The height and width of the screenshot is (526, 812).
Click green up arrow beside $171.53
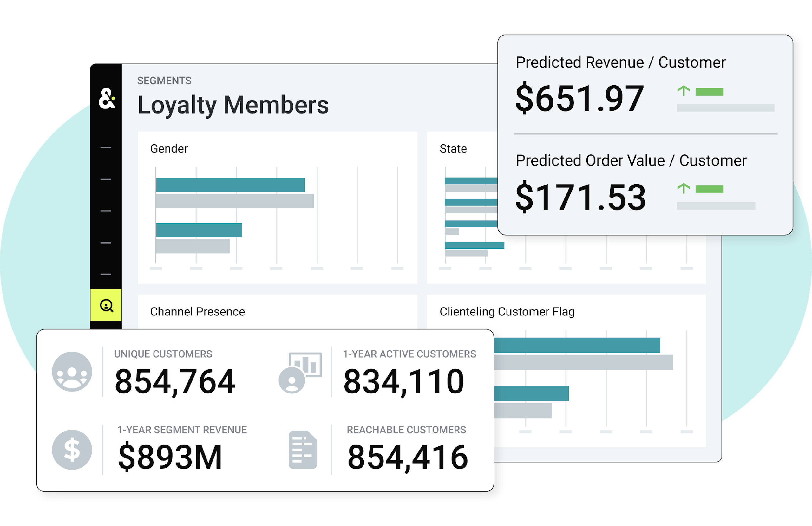pyautogui.click(x=683, y=188)
